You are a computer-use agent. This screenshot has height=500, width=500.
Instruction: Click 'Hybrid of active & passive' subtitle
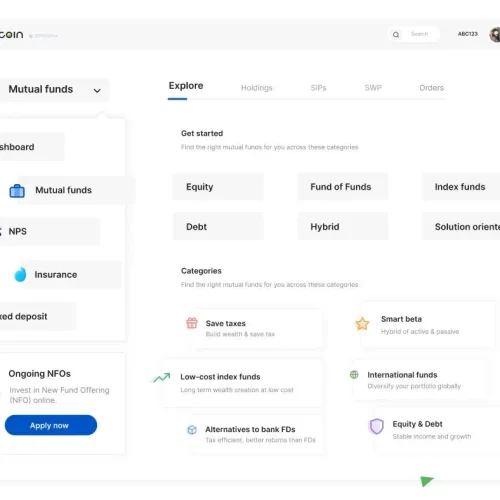click(420, 332)
